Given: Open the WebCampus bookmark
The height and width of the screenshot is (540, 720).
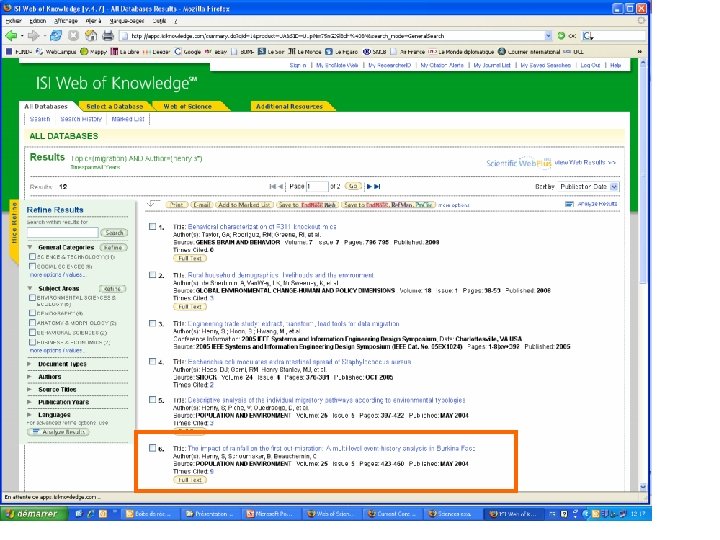Looking at the screenshot, I should click(56, 52).
